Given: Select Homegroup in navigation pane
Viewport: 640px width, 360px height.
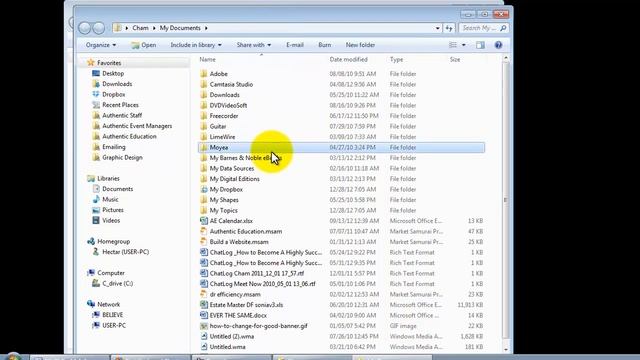Looking at the screenshot, I should (x=113, y=242).
